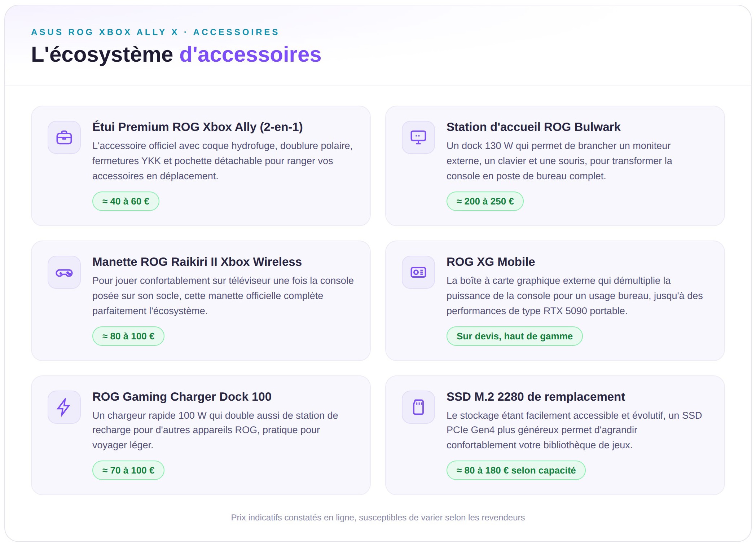This screenshot has width=756, height=546.
Task: Select the ≈ 80 à 100 € price badge
Action: [x=128, y=336]
